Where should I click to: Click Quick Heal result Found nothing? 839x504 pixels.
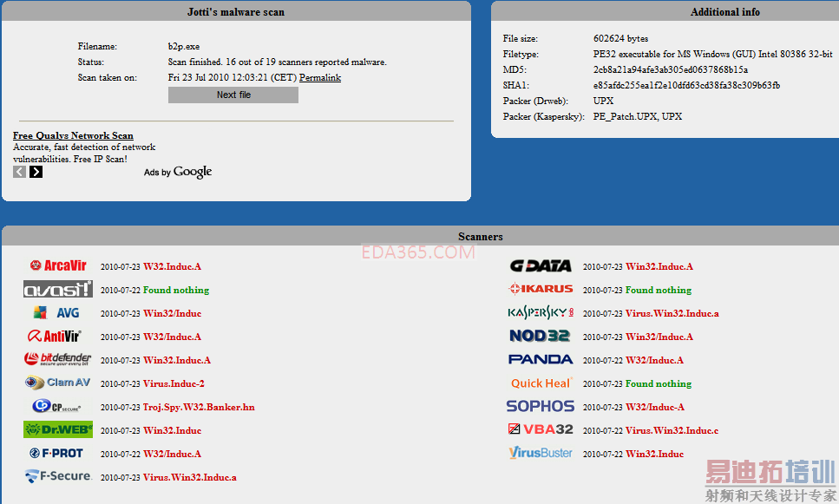tap(659, 383)
